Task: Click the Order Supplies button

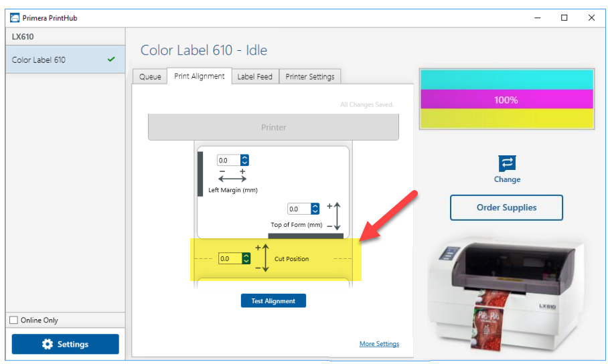Action: [x=506, y=207]
